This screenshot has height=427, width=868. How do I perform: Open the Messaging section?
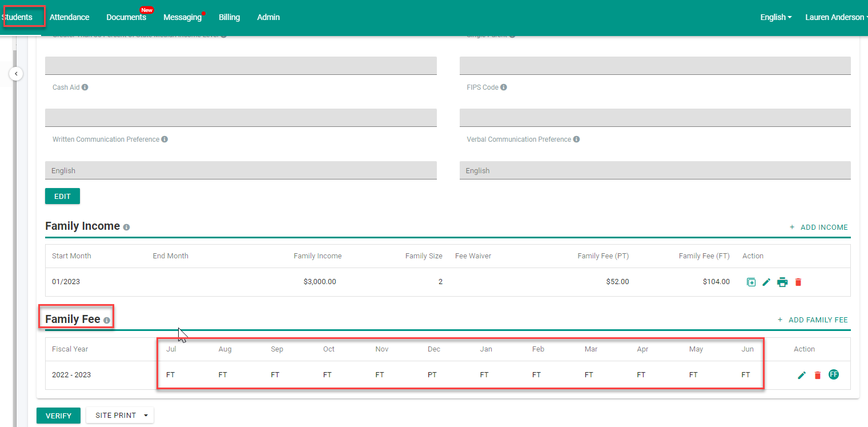pyautogui.click(x=182, y=17)
